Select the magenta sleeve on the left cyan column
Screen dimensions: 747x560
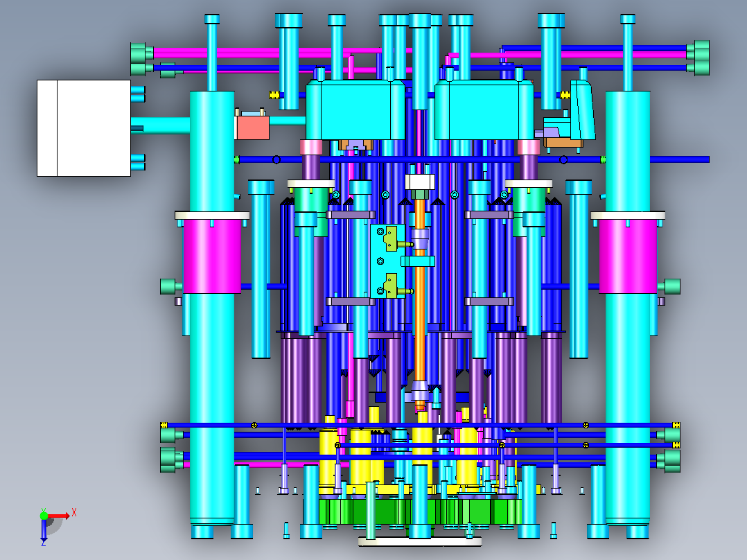[x=212, y=256]
